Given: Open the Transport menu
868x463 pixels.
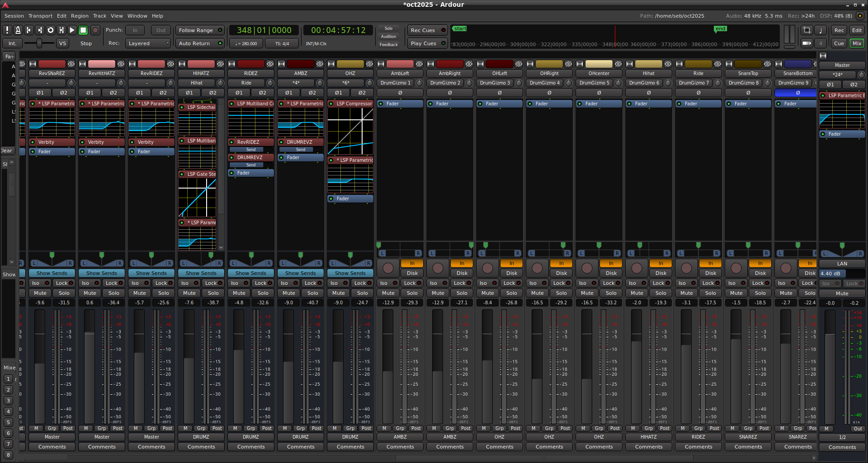Looking at the screenshot, I should pyautogui.click(x=40, y=16).
